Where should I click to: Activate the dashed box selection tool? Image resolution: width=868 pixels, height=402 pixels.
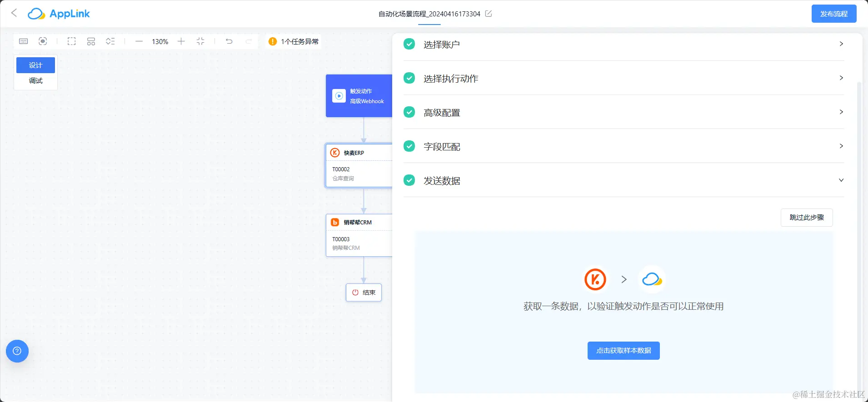[72, 41]
